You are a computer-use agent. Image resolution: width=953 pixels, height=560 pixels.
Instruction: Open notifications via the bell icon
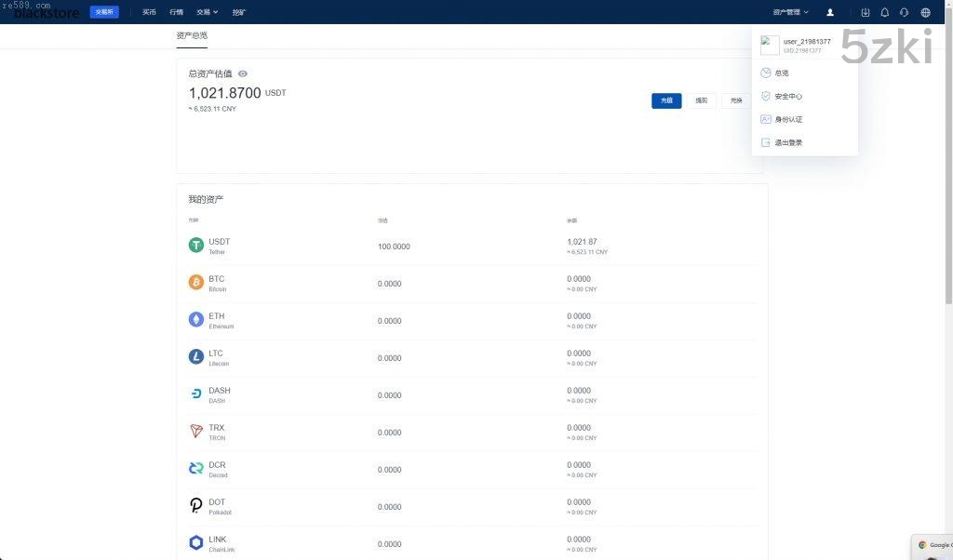coord(884,12)
